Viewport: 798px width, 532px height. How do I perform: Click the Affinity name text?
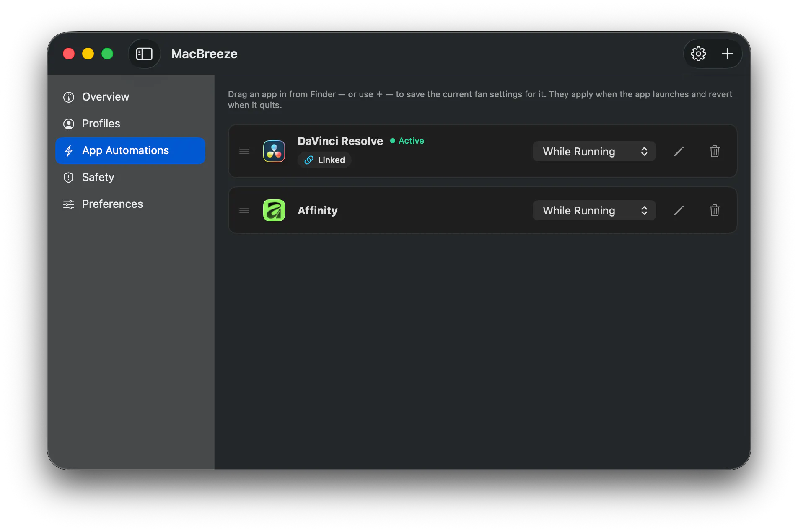(318, 211)
